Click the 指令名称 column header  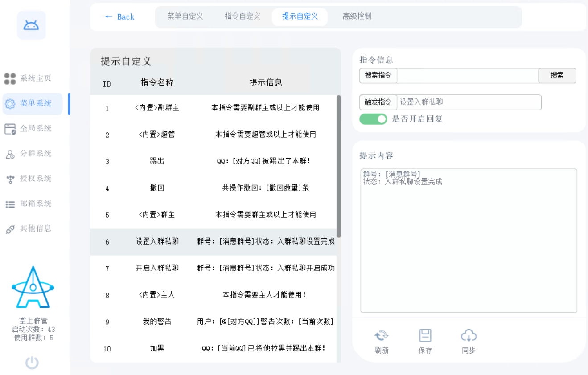157,83
